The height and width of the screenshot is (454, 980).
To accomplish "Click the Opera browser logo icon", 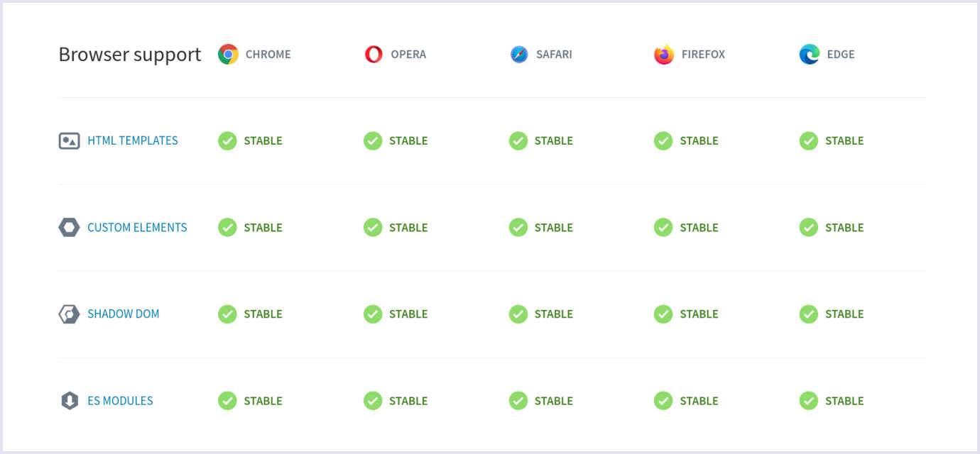I will pyautogui.click(x=374, y=54).
